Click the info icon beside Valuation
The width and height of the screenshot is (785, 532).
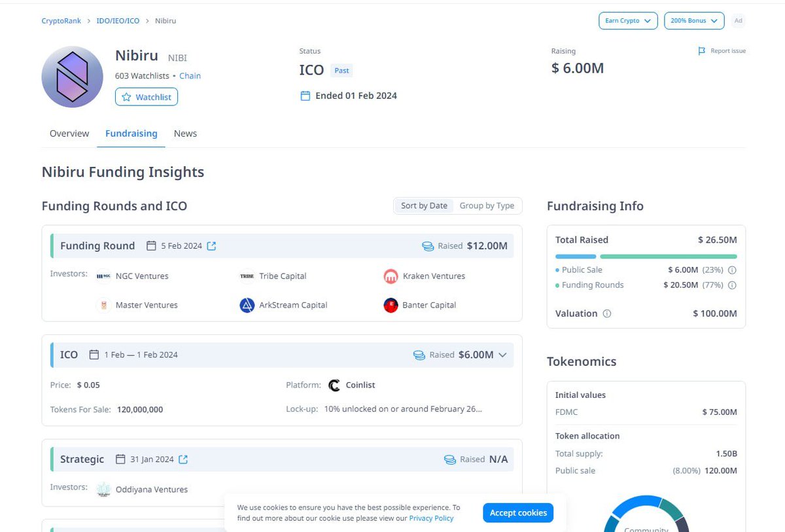point(606,313)
